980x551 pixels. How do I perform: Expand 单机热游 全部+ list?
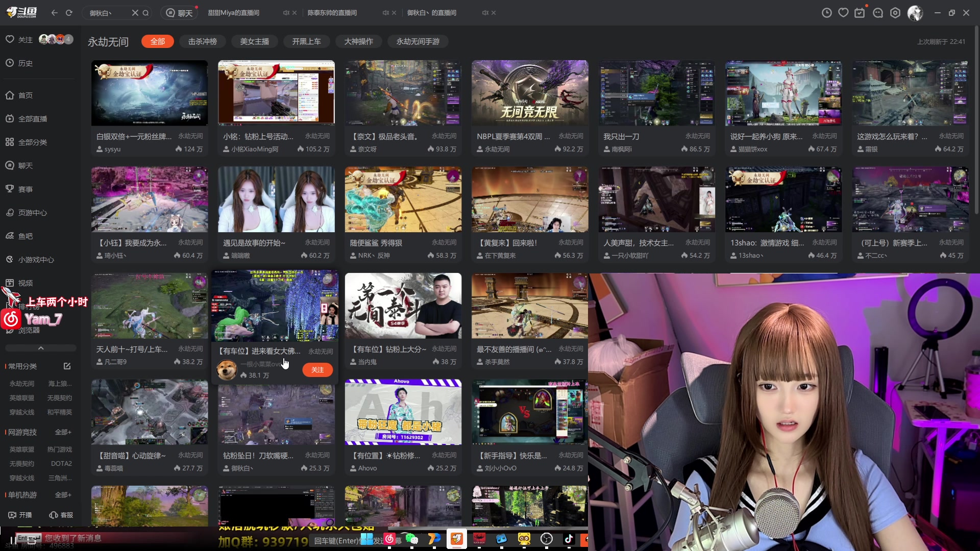click(63, 495)
